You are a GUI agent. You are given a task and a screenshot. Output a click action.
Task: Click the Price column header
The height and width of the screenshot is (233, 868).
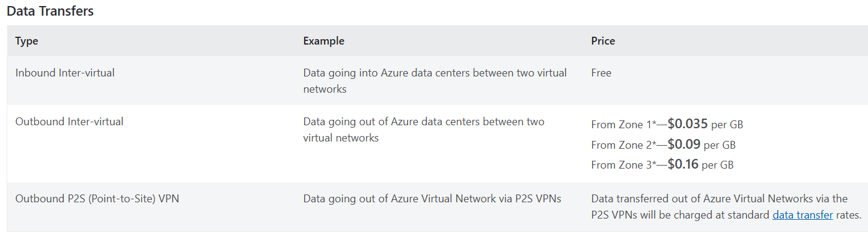[603, 41]
